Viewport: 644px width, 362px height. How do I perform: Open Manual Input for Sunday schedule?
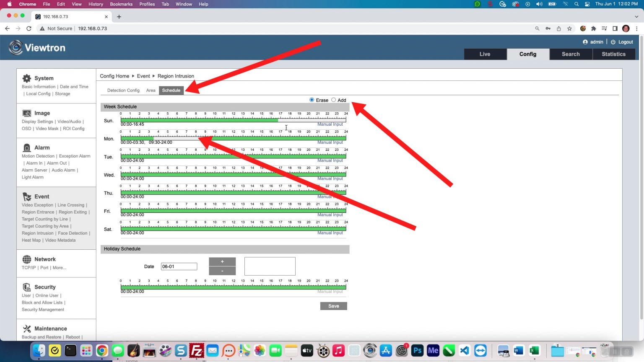tap(330, 124)
